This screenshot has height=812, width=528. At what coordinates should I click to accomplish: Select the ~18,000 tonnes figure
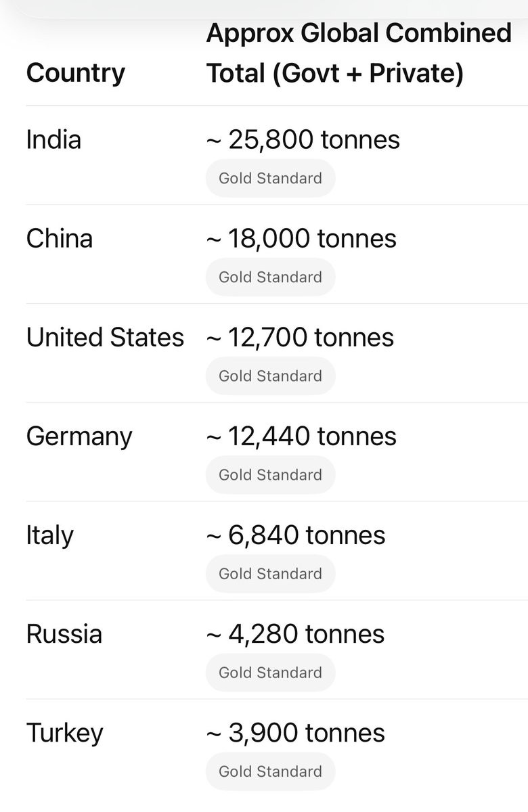(x=301, y=239)
